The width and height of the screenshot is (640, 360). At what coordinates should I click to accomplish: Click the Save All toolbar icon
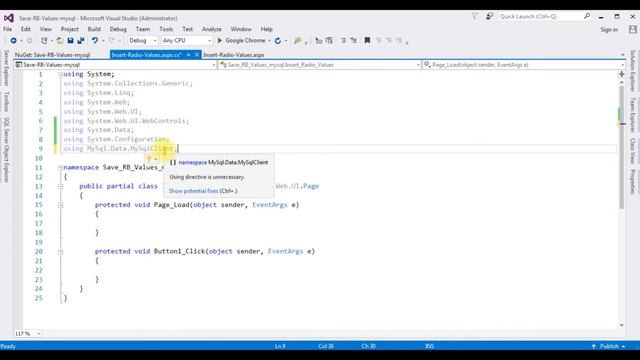(81, 40)
